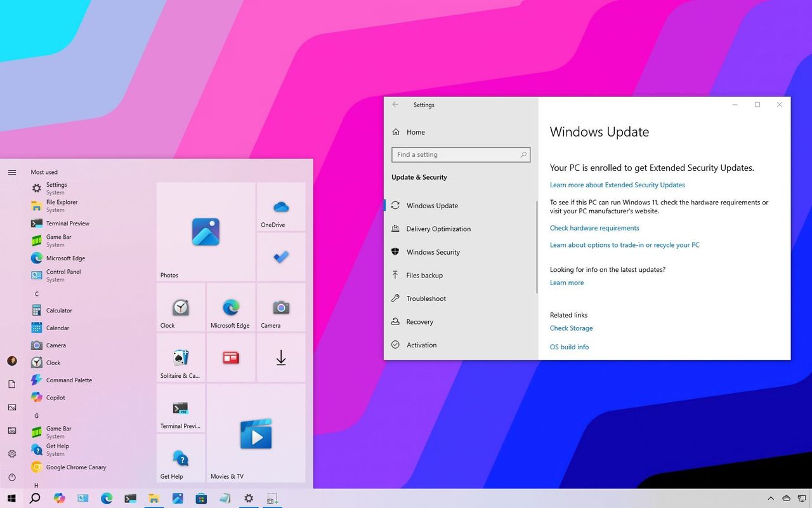812x508 pixels.
Task: Go back using the Settings back arrow
Action: tap(396, 105)
